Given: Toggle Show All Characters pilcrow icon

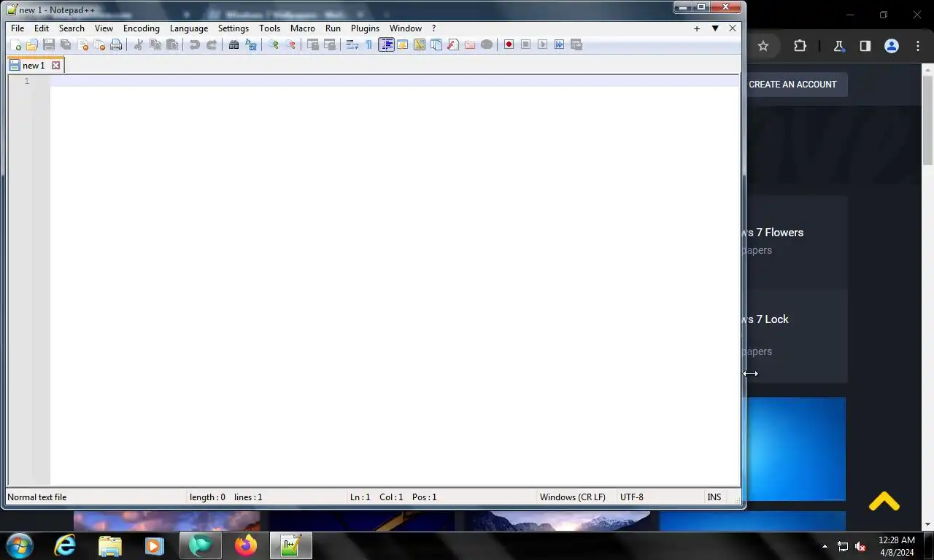Looking at the screenshot, I should pyautogui.click(x=369, y=44).
